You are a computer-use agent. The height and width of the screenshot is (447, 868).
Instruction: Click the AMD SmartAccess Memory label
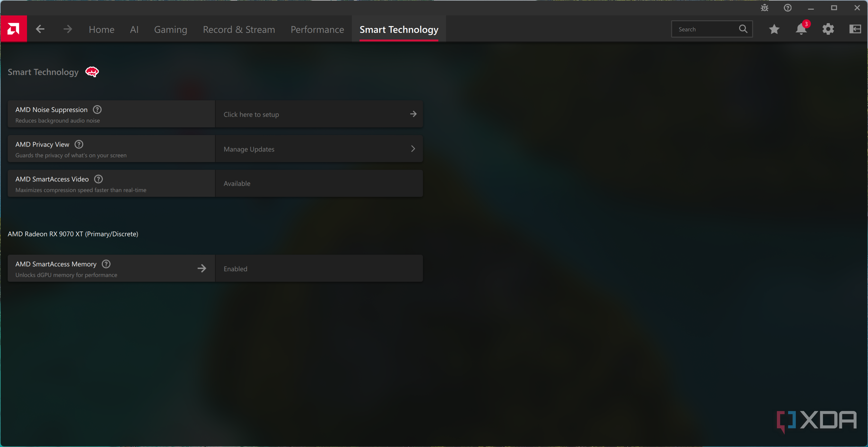coord(56,264)
